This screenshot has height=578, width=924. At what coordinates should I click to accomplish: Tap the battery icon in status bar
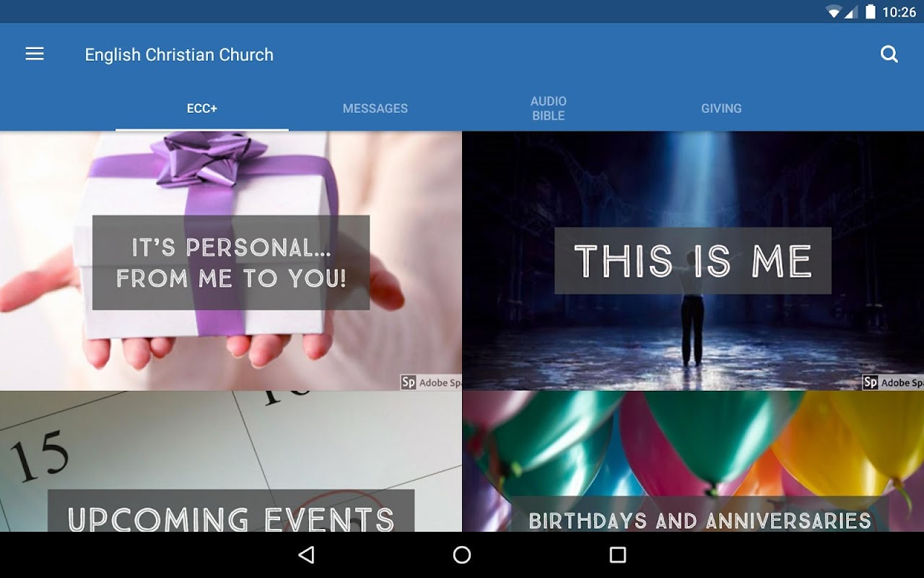(871, 12)
